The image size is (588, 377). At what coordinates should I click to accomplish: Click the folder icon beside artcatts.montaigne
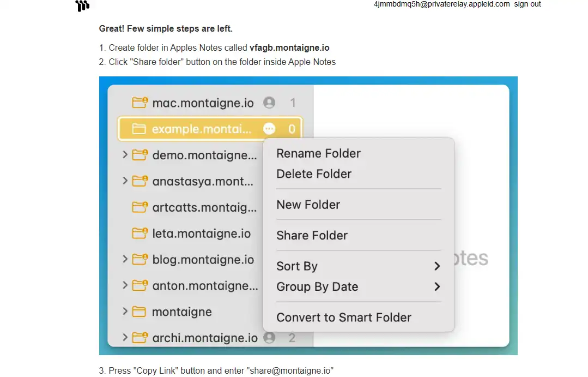tap(140, 207)
